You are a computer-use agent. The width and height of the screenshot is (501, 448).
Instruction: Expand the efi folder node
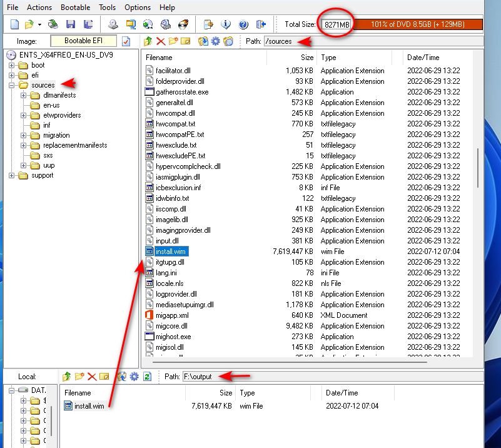[11, 76]
